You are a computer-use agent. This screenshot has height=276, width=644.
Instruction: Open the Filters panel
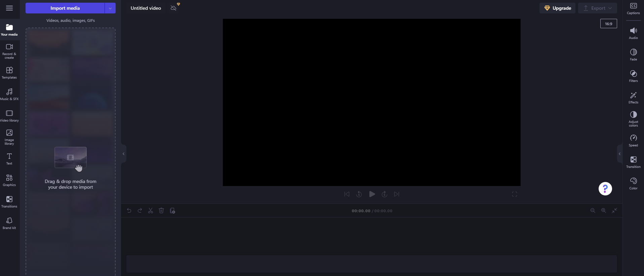coord(633,76)
